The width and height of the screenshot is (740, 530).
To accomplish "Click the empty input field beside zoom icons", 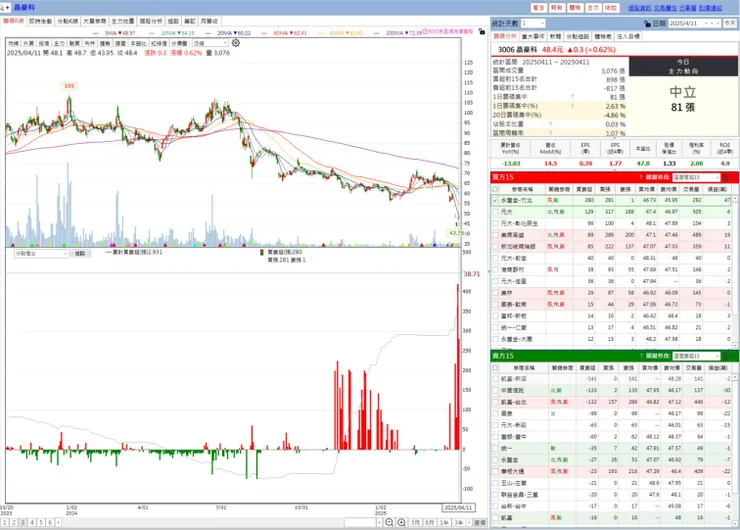I will coord(363,522).
